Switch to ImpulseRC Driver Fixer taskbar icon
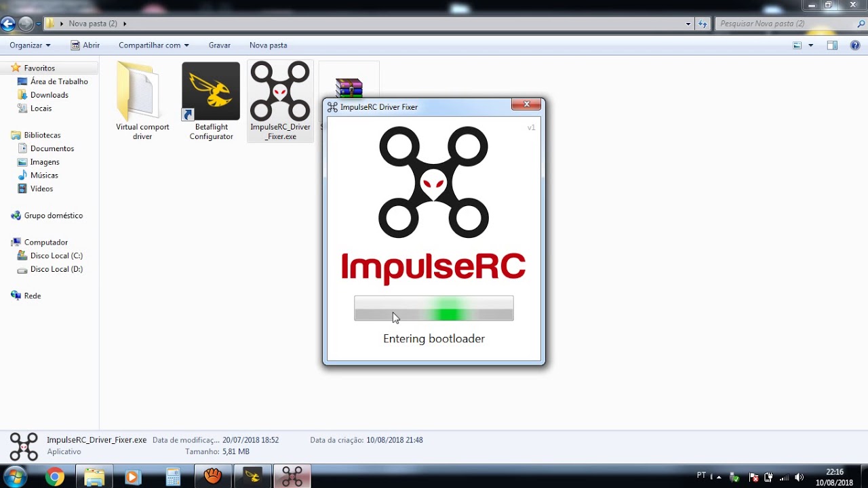 pyautogui.click(x=292, y=476)
